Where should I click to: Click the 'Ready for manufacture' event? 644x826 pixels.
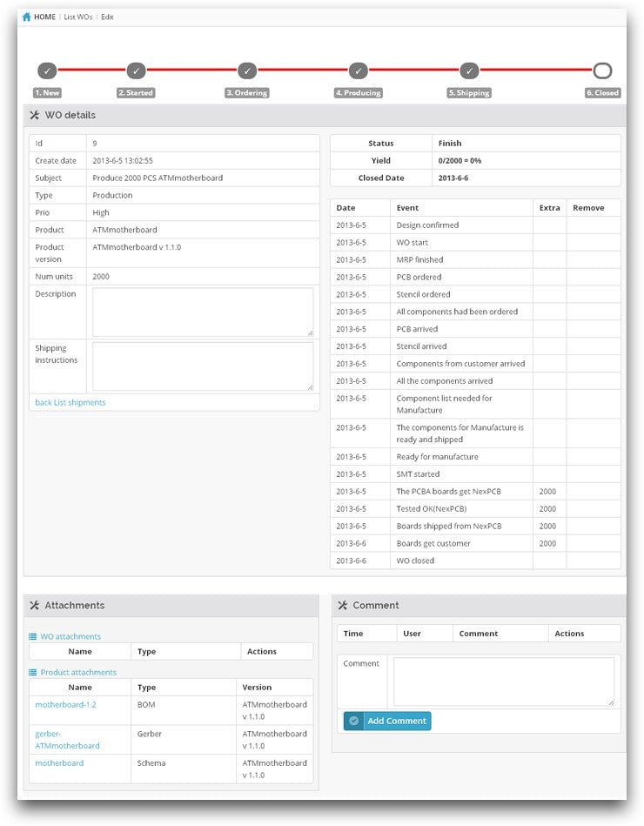click(438, 457)
